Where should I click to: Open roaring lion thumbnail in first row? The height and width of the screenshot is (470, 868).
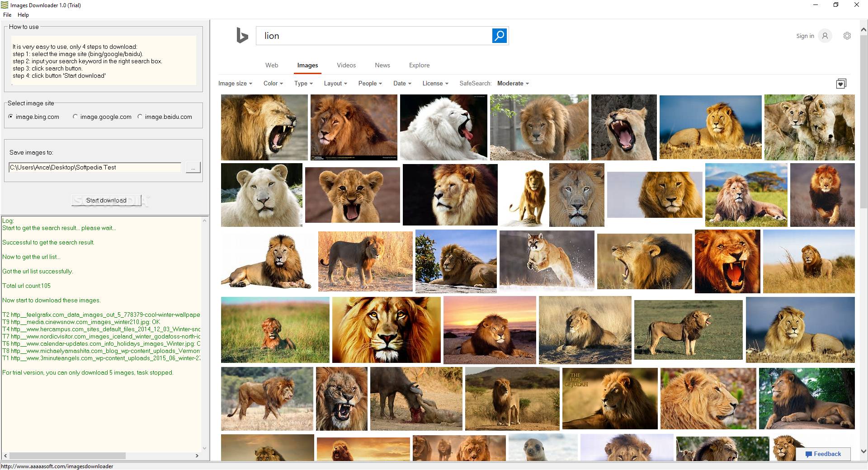pos(264,127)
